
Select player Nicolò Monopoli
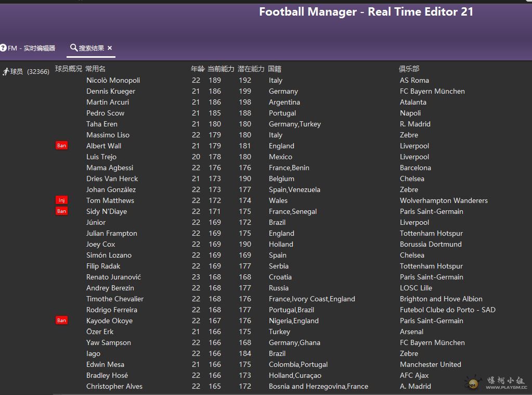tap(113, 81)
